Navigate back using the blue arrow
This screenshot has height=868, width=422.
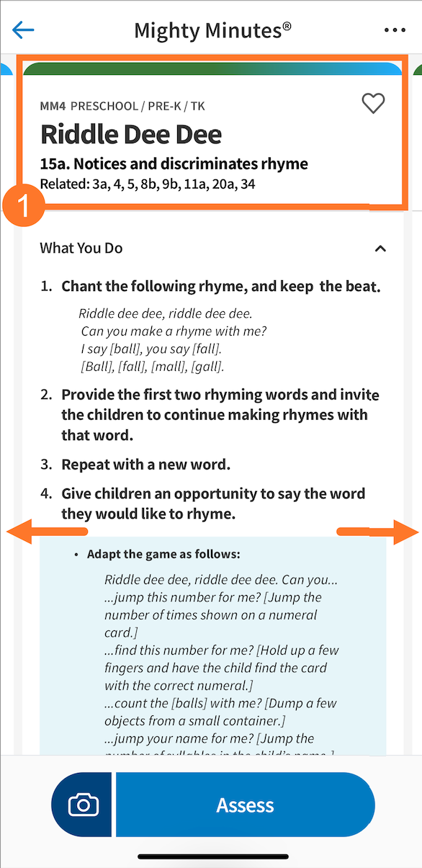(x=22, y=30)
